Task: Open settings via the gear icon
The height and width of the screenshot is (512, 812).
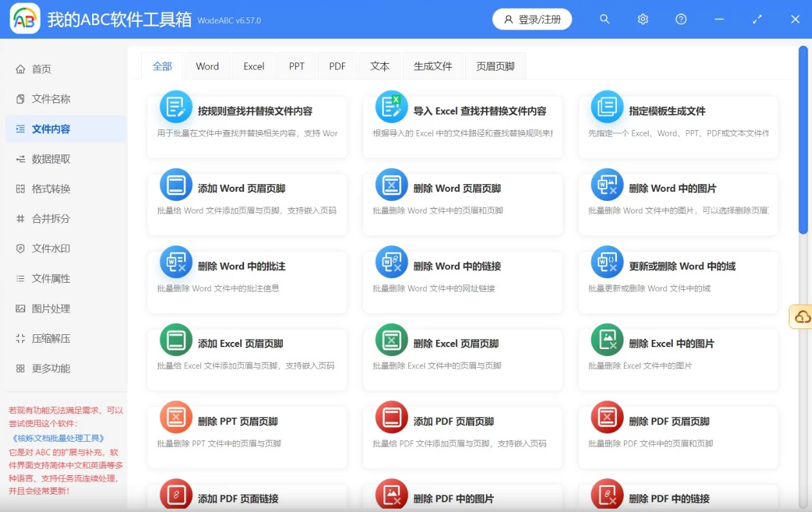Action: 643,19
